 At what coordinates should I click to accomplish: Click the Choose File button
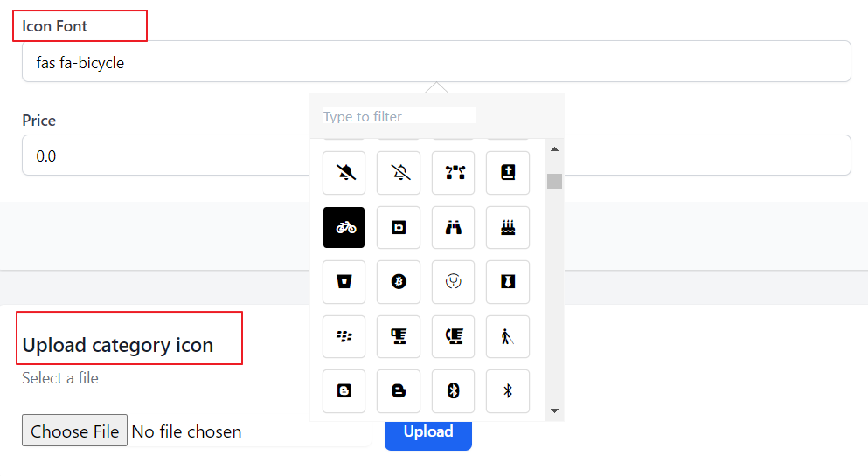click(x=74, y=431)
